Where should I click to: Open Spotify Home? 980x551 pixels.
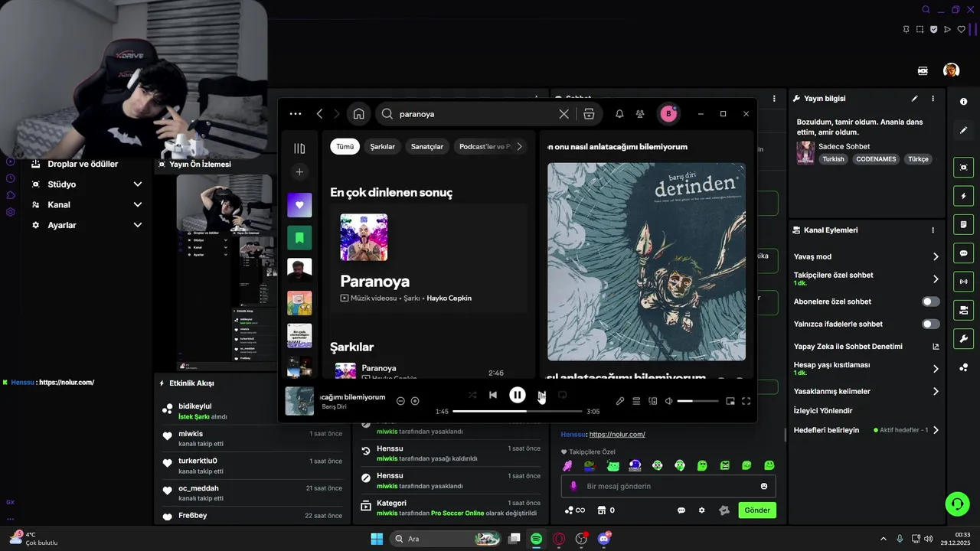[358, 114]
